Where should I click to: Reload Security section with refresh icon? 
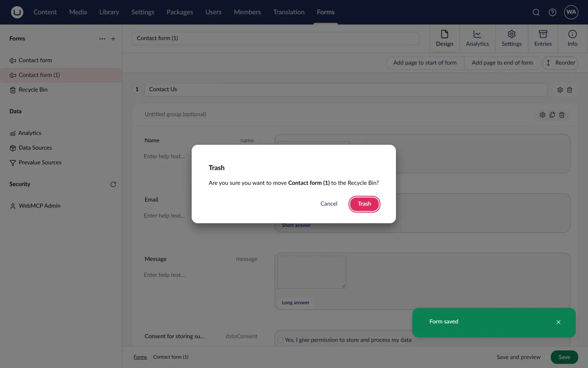tap(113, 184)
